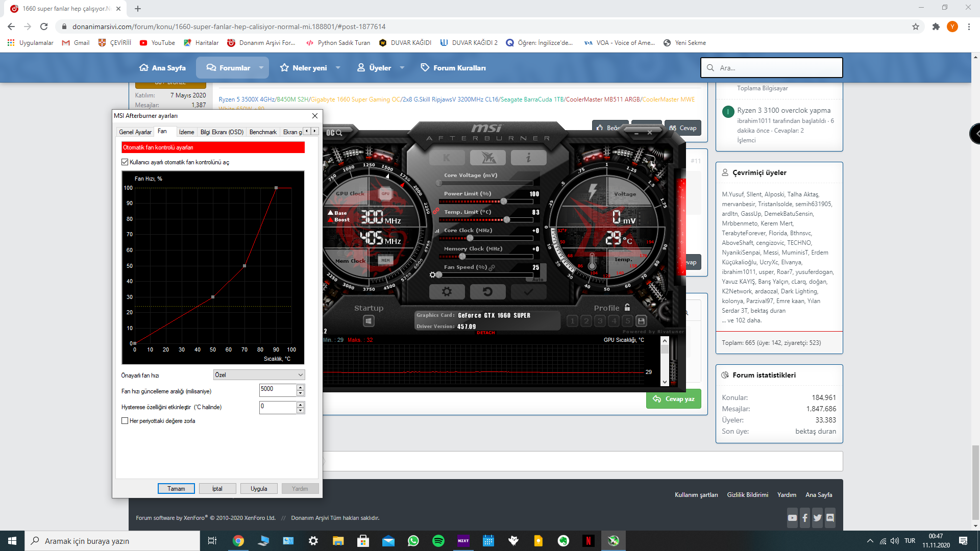980x551 pixels.
Task: Expand the Forumlar menu arrow
Action: 261,68
